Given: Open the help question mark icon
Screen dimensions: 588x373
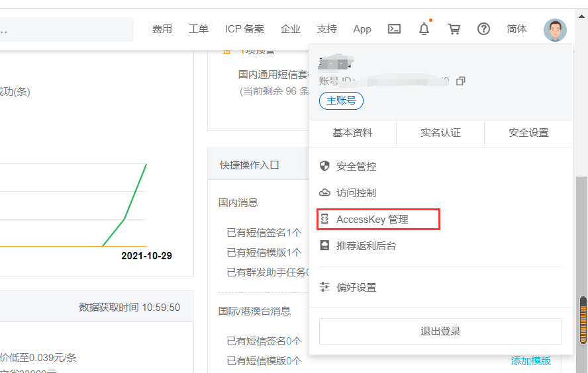Looking at the screenshot, I should pos(484,29).
